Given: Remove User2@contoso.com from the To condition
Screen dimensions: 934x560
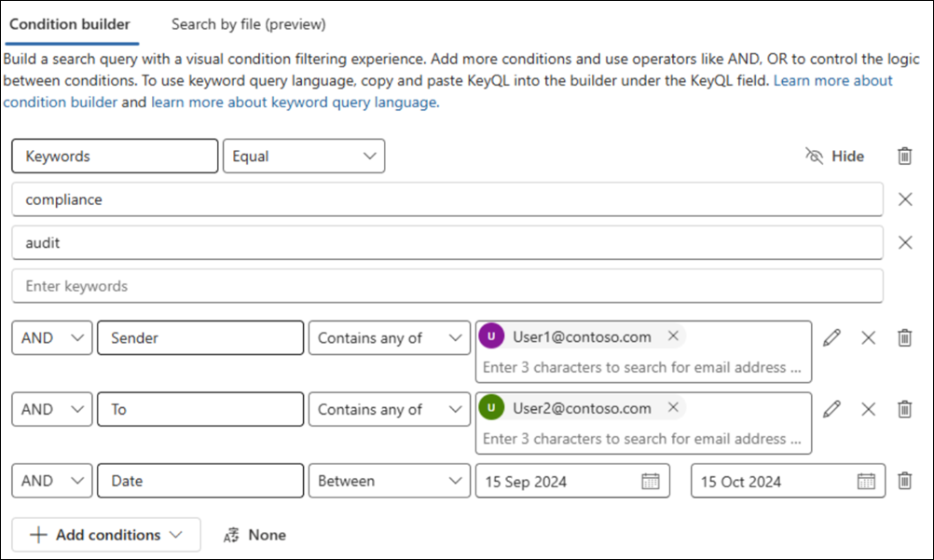Looking at the screenshot, I should [673, 407].
